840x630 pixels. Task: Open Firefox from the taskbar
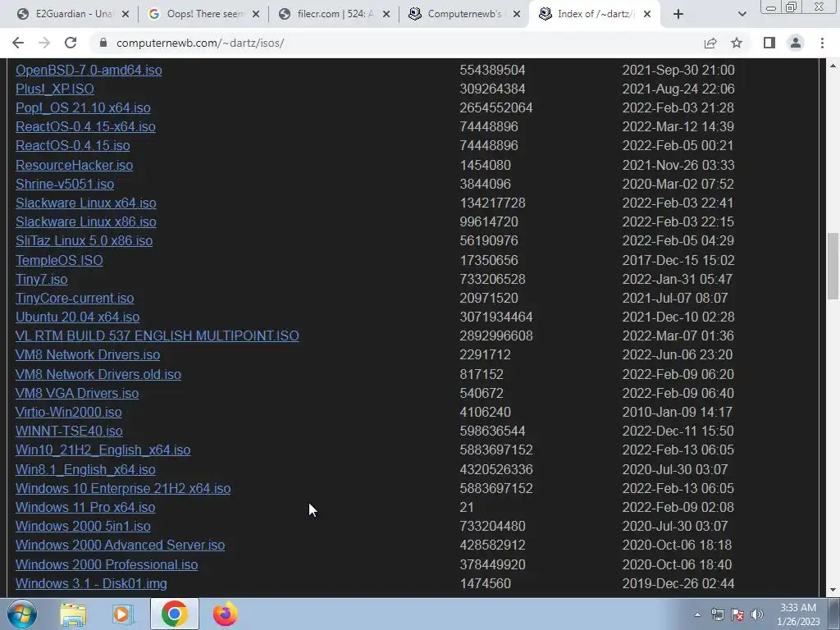pyautogui.click(x=226, y=614)
